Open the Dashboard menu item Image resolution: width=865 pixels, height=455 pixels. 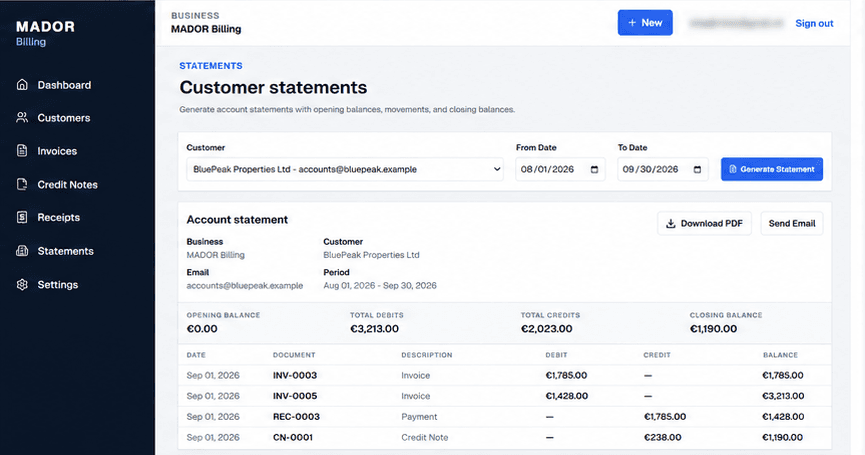click(x=64, y=85)
